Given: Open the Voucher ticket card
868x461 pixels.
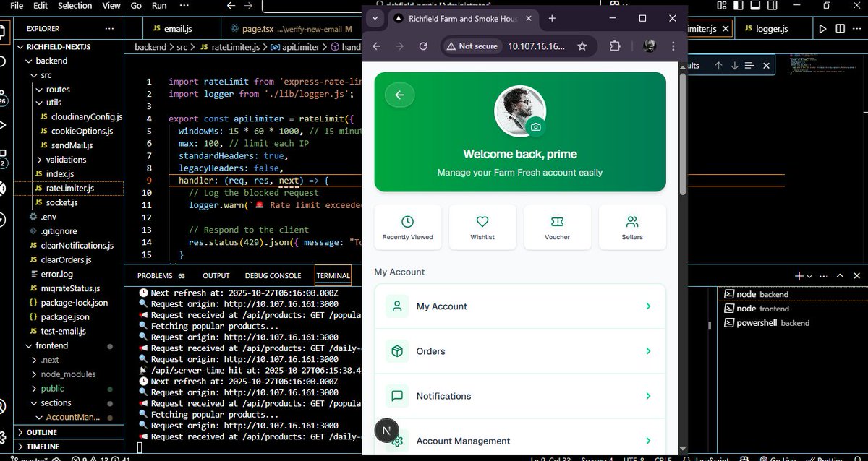Looking at the screenshot, I should tap(557, 228).
